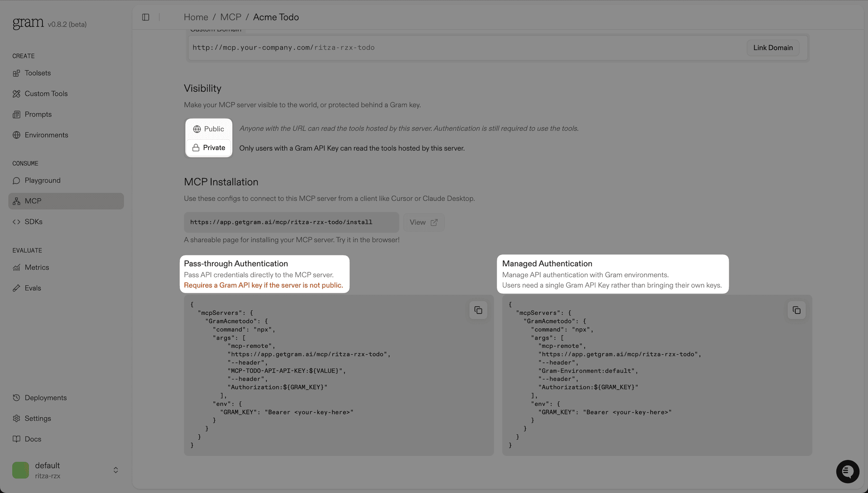The image size is (868, 493).
Task: Copy the Managed Authentication config
Action: pos(797,310)
